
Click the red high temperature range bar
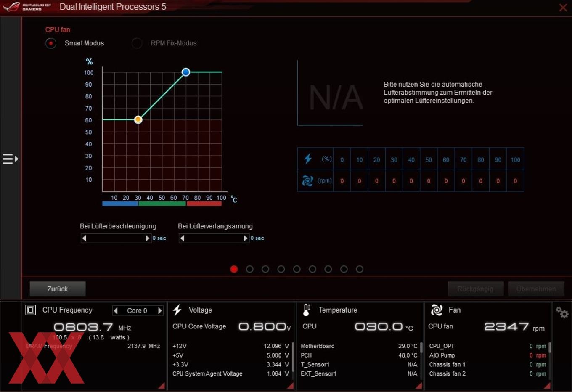pos(204,204)
